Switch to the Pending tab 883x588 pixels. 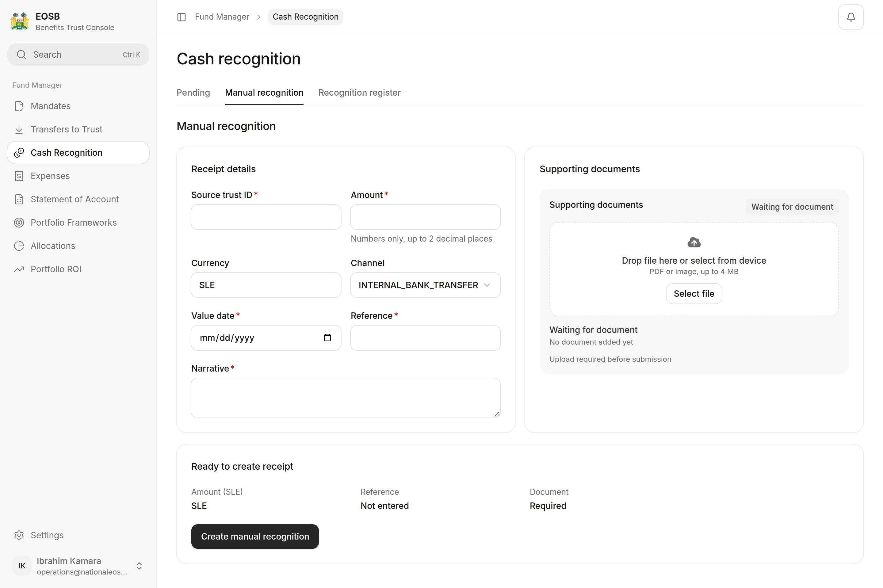point(193,93)
